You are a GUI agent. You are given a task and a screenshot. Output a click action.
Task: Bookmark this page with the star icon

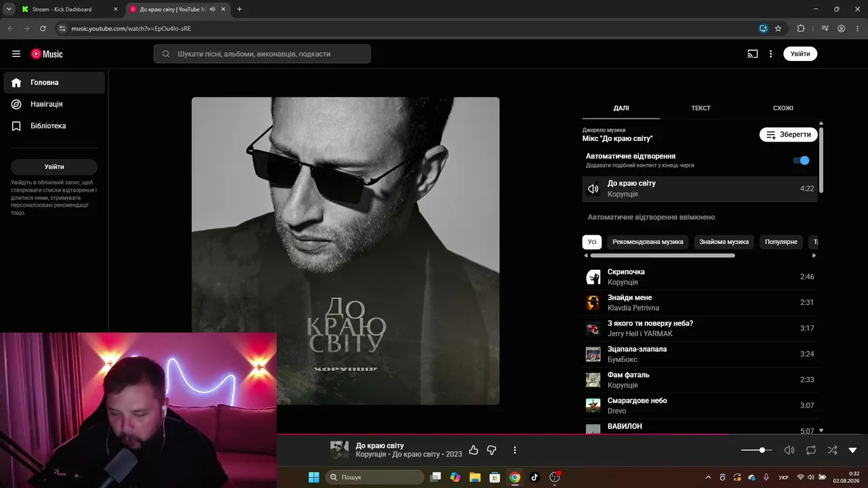tap(778, 28)
